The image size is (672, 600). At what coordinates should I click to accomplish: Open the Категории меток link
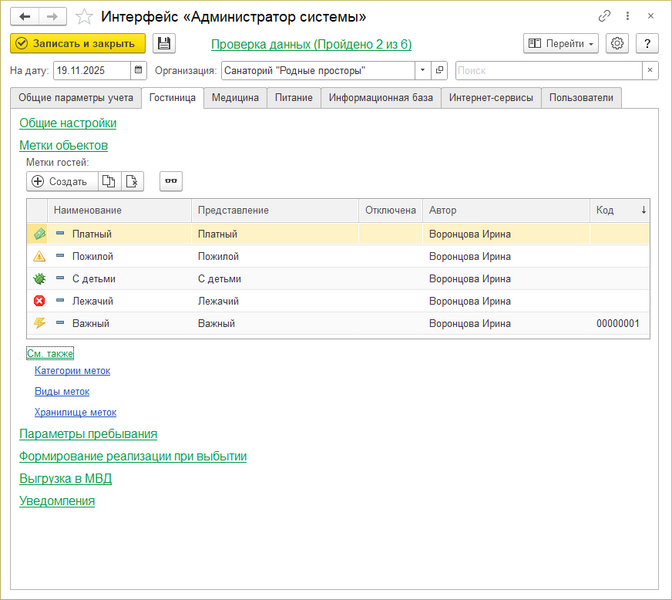click(x=72, y=371)
